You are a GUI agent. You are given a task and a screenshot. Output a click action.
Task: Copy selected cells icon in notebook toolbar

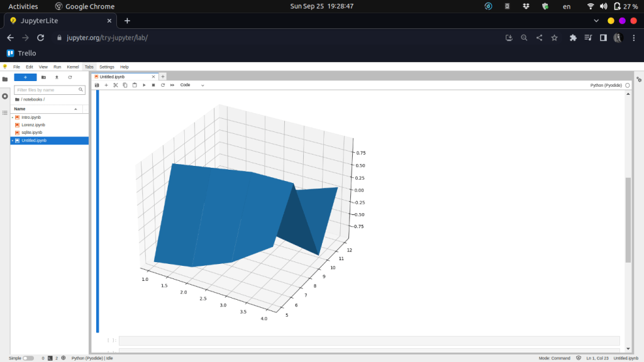(125, 85)
